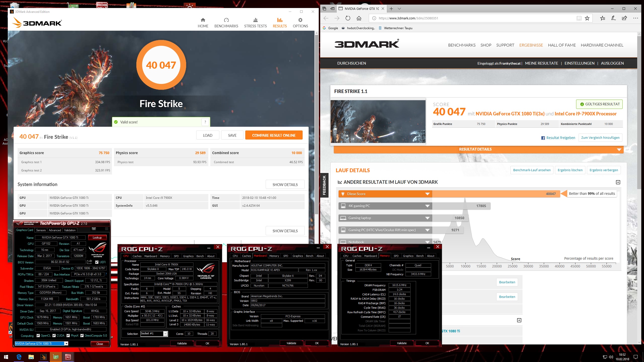Expand the 4K gaming PC dropdown

click(x=427, y=206)
